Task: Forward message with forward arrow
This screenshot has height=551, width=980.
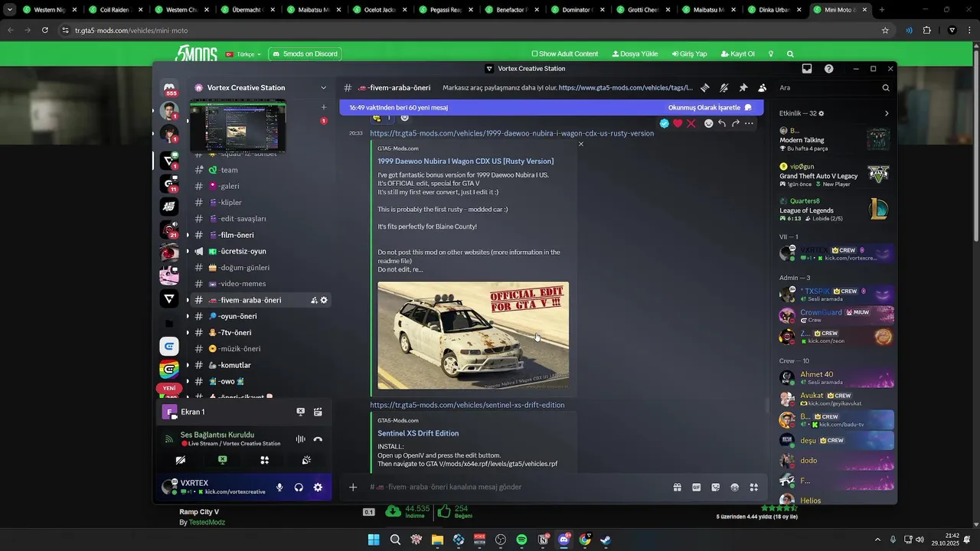Action: point(736,123)
